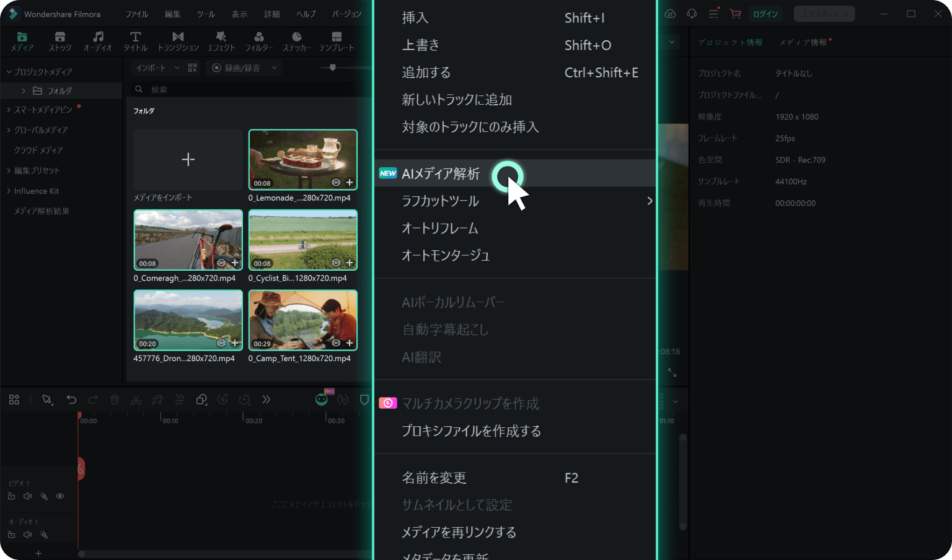
Task: Toggle auto enhance wand on オーディオ 1 track
Action: [x=44, y=535]
